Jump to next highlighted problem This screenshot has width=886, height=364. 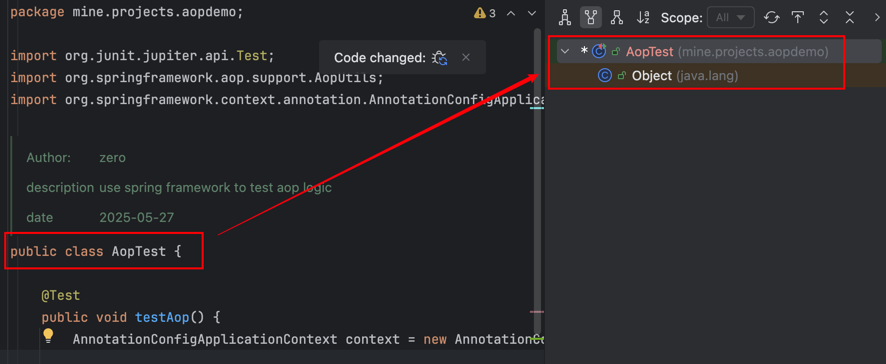click(532, 13)
